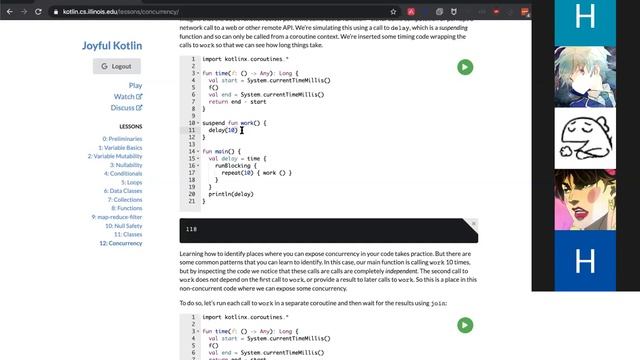Image resolution: width=640 pixels, height=360 pixels.
Task: Select bottom dark blue 'H' participant tile
Action: pos(585,261)
